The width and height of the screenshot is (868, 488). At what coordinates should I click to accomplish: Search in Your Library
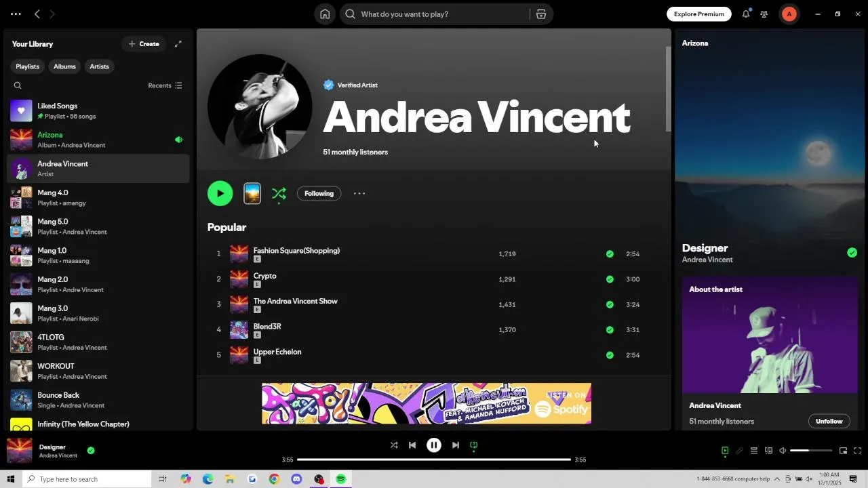[x=18, y=85]
